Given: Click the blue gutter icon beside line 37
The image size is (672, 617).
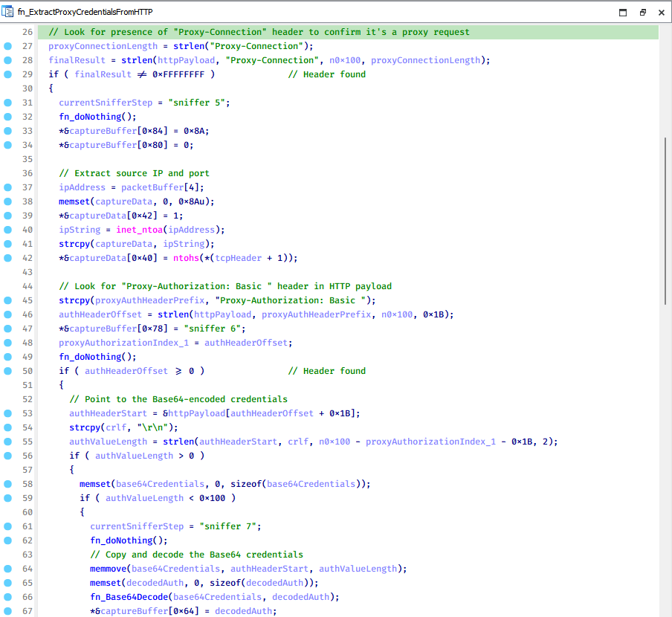Looking at the screenshot, I should tap(7, 187).
